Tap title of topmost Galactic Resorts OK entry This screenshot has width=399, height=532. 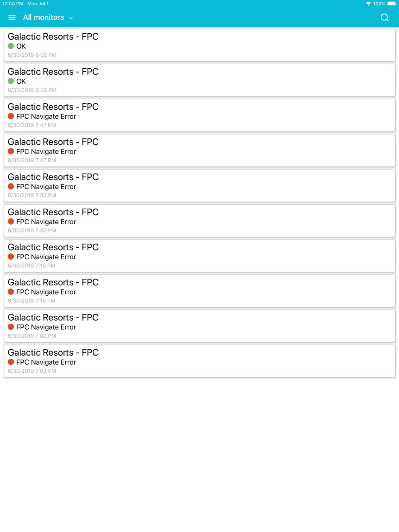pyautogui.click(x=53, y=37)
